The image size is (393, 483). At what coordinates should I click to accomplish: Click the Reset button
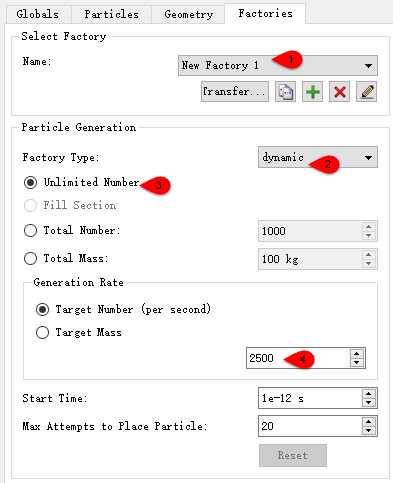(293, 455)
